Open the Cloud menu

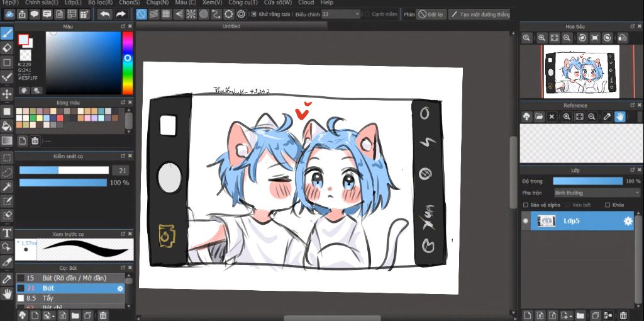coord(306,3)
